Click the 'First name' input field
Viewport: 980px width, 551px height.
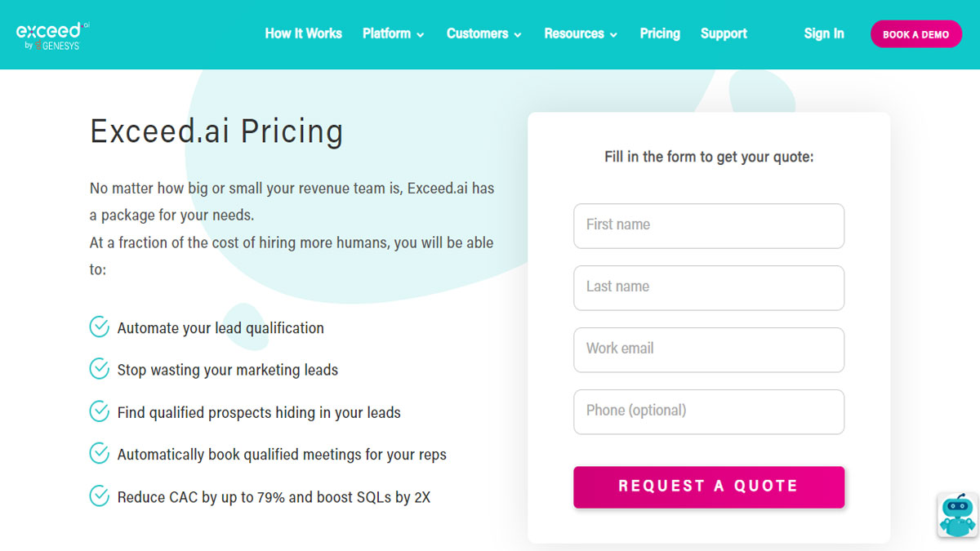coord(709,226)
